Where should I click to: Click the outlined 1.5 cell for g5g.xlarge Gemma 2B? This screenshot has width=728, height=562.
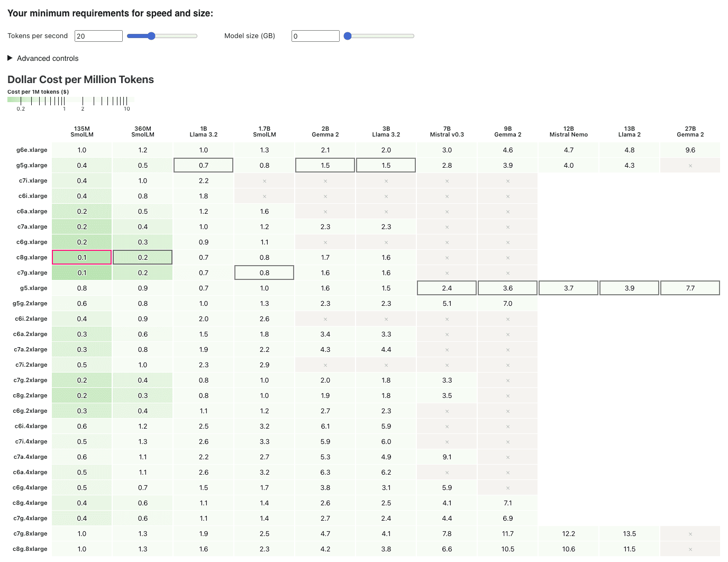[x=325, y=165]
